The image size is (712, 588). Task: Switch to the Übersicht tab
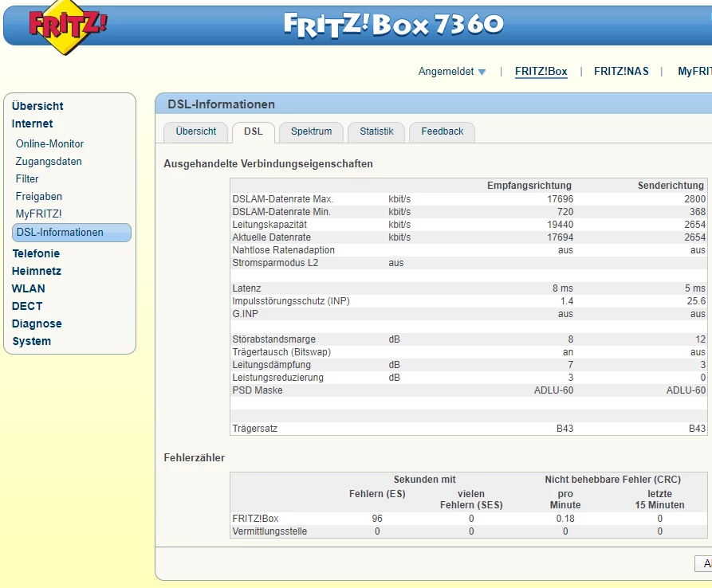coord(195,131)
